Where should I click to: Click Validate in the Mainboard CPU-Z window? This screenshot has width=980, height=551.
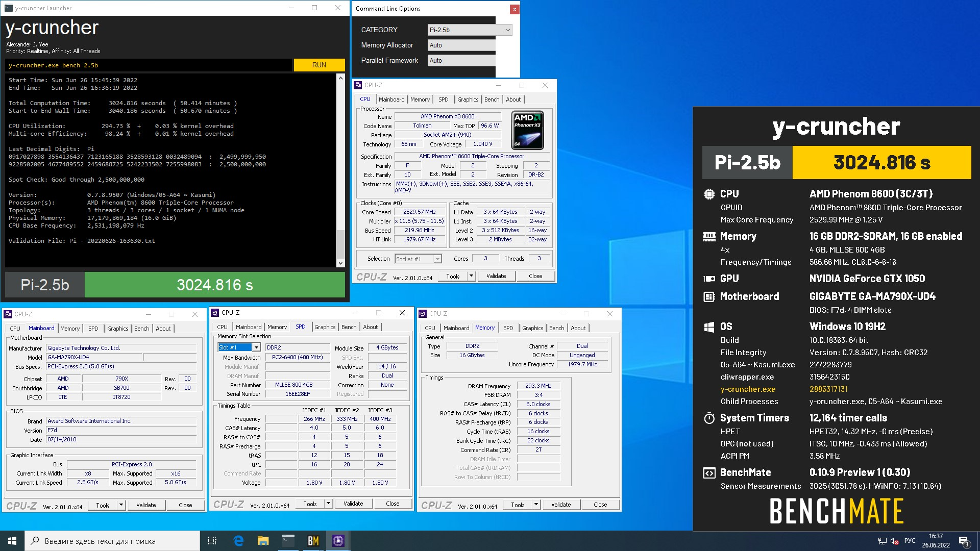click(x=146, y=505)
